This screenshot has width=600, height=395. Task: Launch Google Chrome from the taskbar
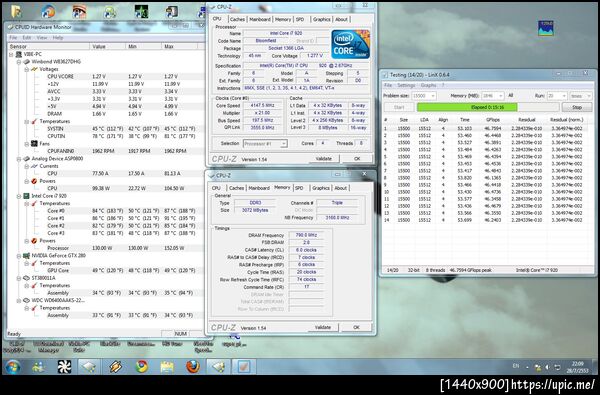142,367
